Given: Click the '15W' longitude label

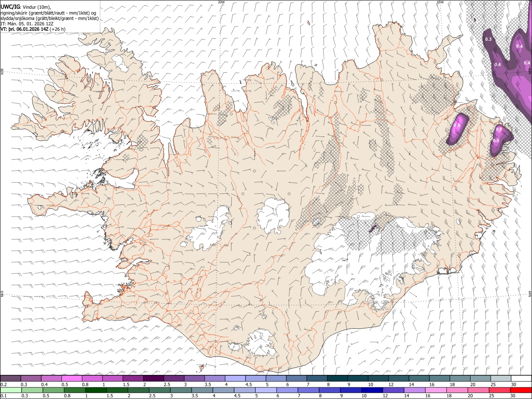Looking at the screenshot, I should [440, 2].
